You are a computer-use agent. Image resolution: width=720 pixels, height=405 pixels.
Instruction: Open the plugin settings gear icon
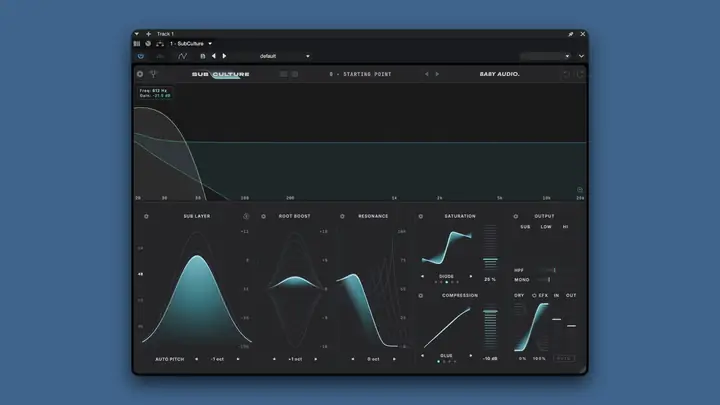[140, 74]
